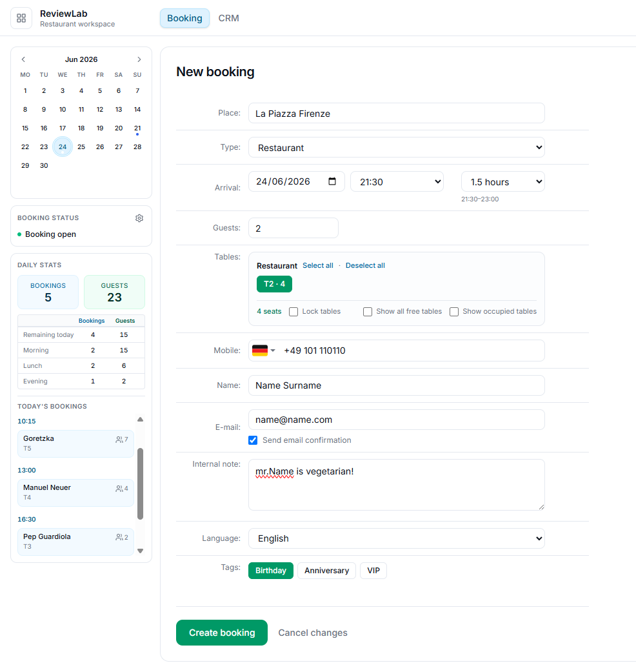Click the Remaining today row label
This screenshot has width=636, height=672.
tap(48, 335)
